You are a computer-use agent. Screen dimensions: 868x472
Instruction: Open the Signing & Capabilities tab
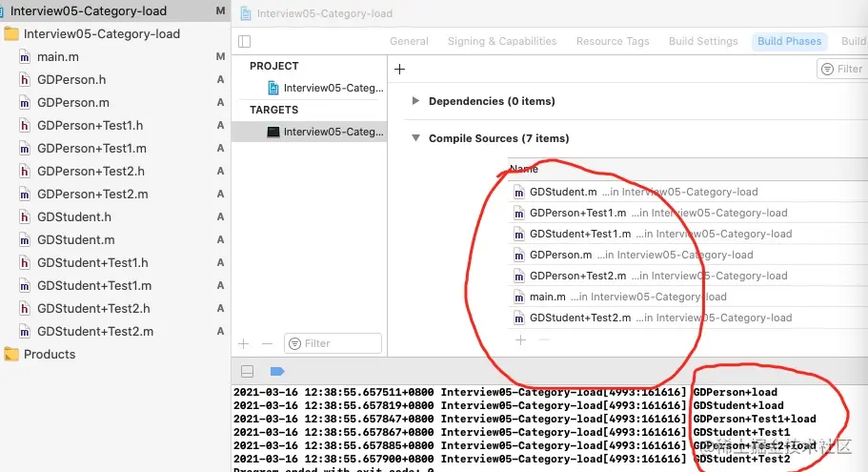click(x=502, y=41)
